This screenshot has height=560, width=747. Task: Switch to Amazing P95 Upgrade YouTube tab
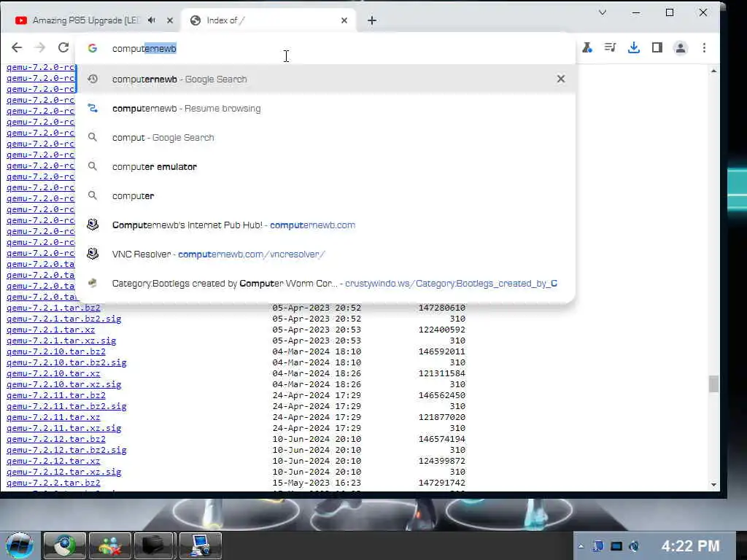tap(86, 20)
